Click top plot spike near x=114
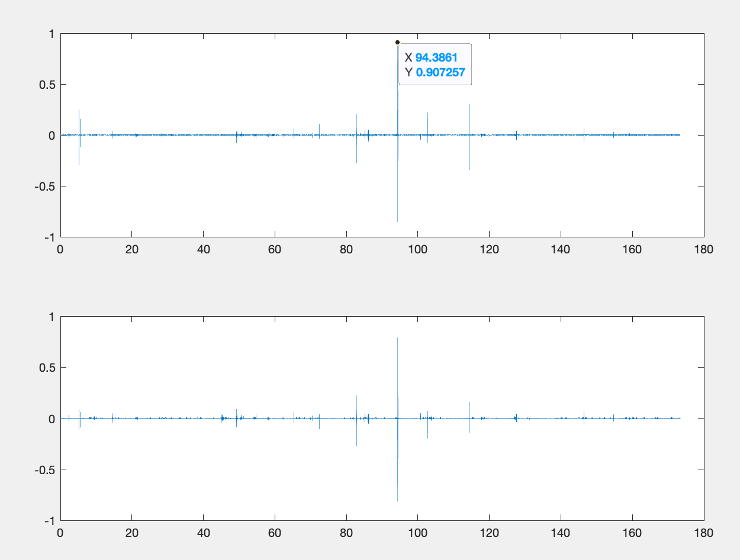The image size is (740, 560). pyautogui.click(x=469, y=118)
